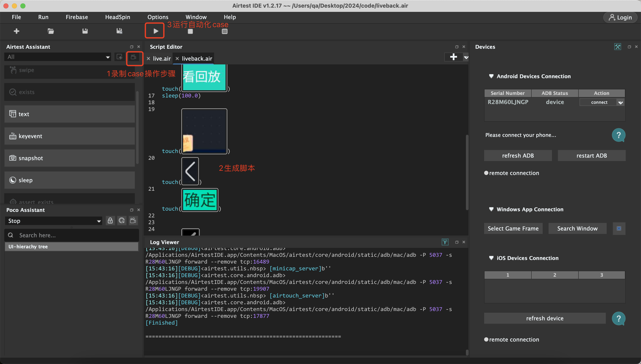Click the Search Window button
The width and height of the screenshot is (641, 364).
[x=577, y=228]
